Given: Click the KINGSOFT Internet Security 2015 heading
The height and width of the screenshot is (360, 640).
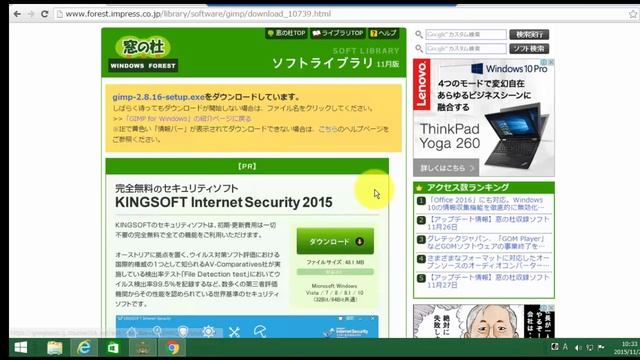Looking at the screenshot, I should pyautogui.click(x=224, y=202).
